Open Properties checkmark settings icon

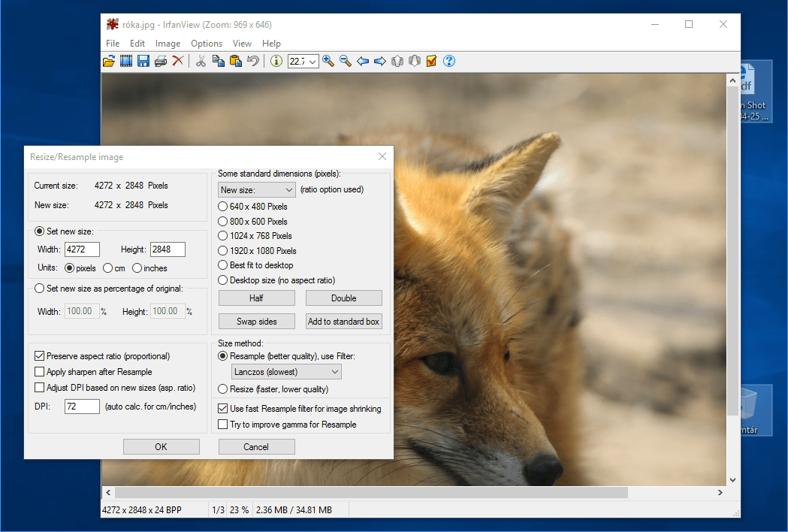(431, 62)
